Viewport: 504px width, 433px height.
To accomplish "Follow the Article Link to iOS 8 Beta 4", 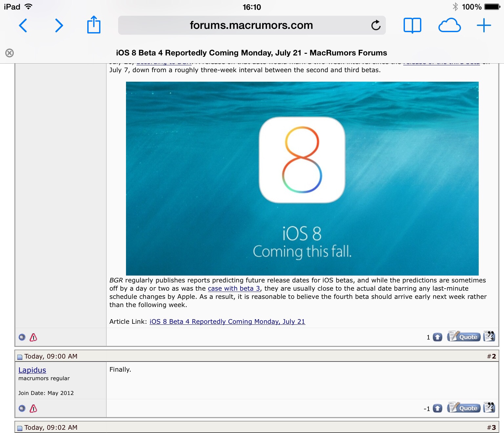I will [x=227, y=321].
